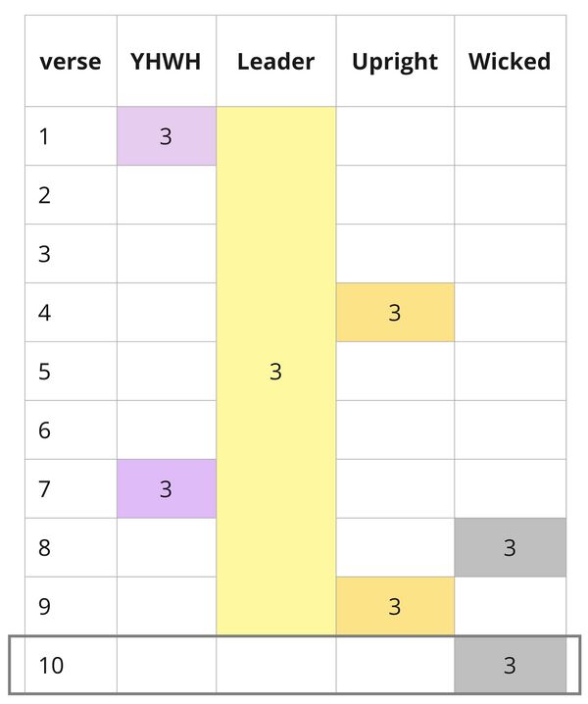Click the verse number 2 cell
The image size is (588, 704).
tap(71, 195)
